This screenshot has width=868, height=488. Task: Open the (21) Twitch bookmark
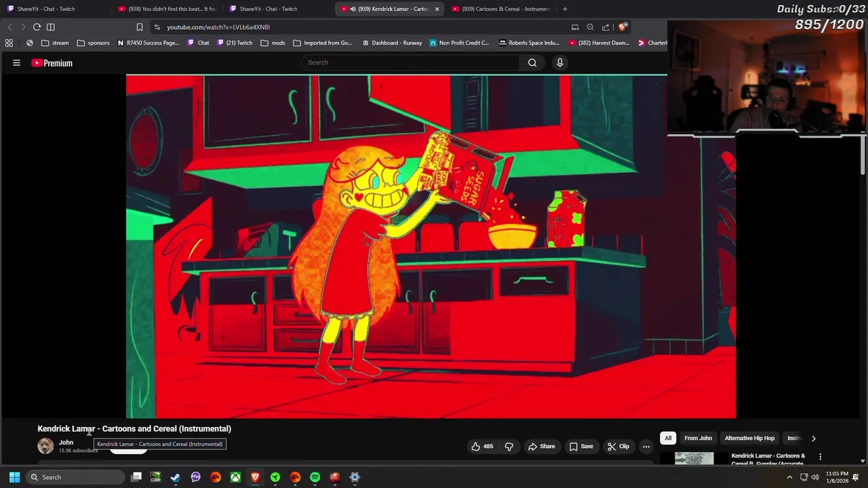(x=235, y=43)
